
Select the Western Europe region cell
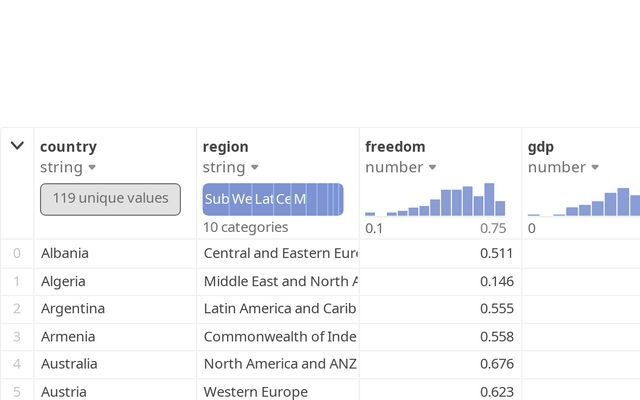click(256, 391)
